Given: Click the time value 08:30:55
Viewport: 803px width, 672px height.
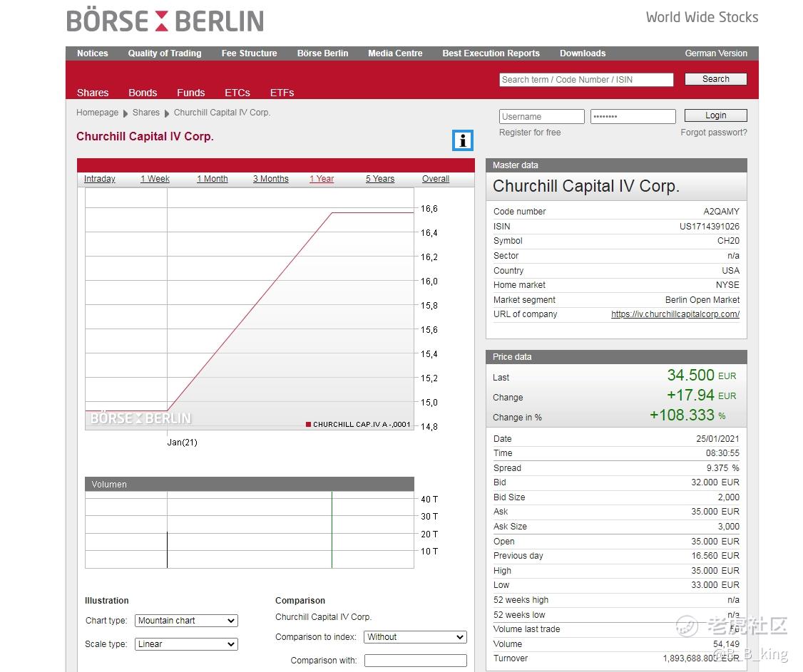Looking at the screenshot, I should 722,453.
